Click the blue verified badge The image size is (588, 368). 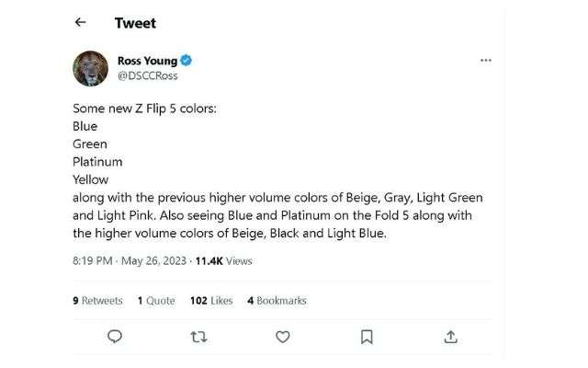186,61
